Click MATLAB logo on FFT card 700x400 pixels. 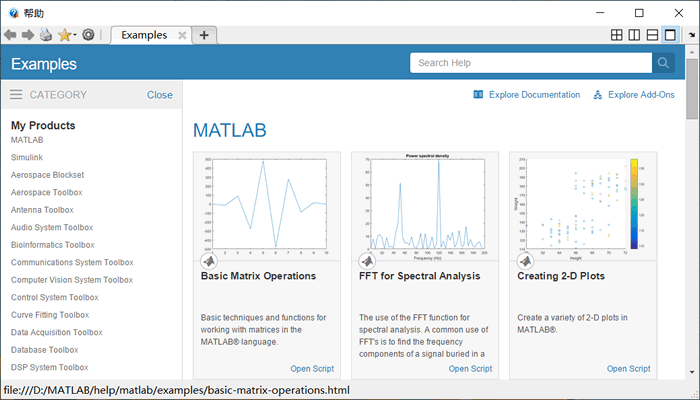[x=367, y=261]
